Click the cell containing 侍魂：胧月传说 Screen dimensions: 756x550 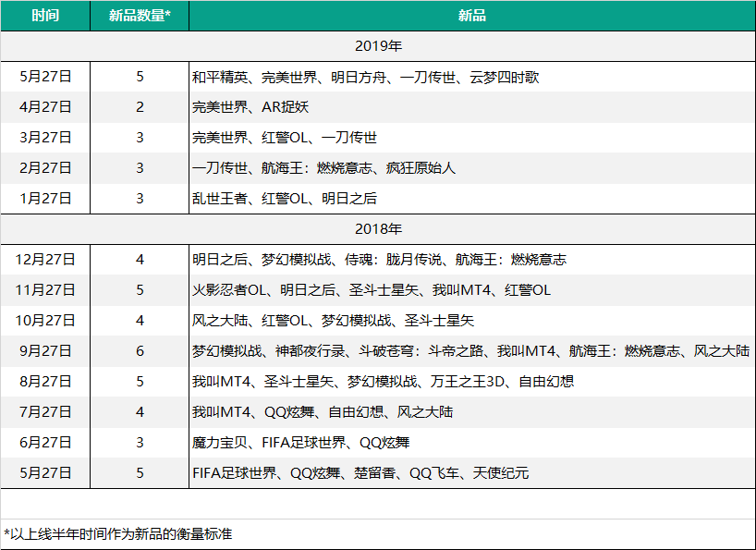(x=472, y=260)
